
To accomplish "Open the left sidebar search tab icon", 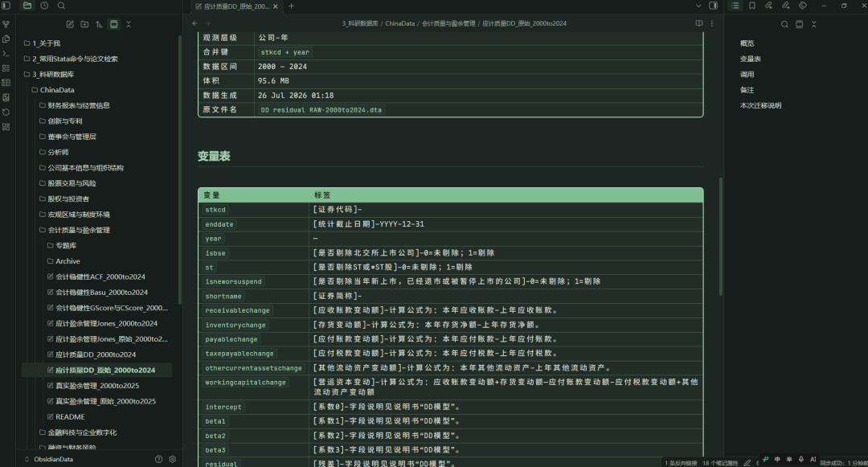I will tap(61, 6).
